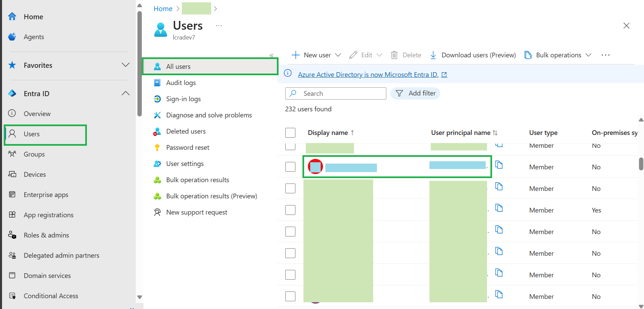Click the Download users arrow icon
Screen dimensions: 644x309
[433, 55]
